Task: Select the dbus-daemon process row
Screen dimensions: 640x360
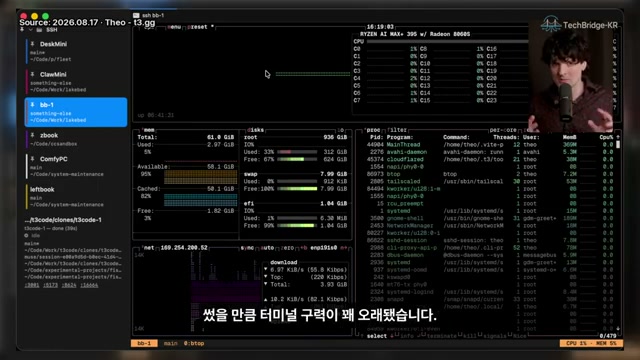Action: tap(490, 255)
